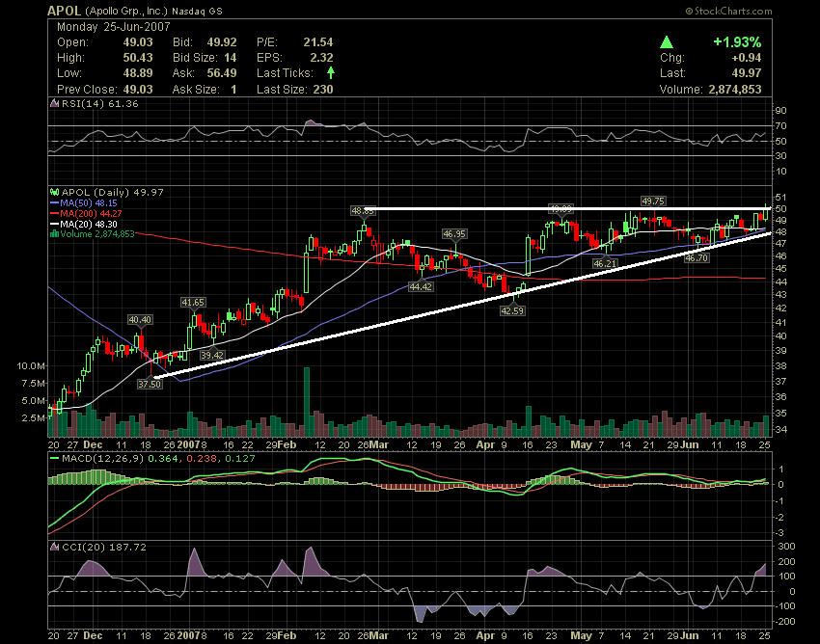Viewport: 820px width, 644px height.
Task: Click the P/E value 21.54
Action: (x=318, y=42)
